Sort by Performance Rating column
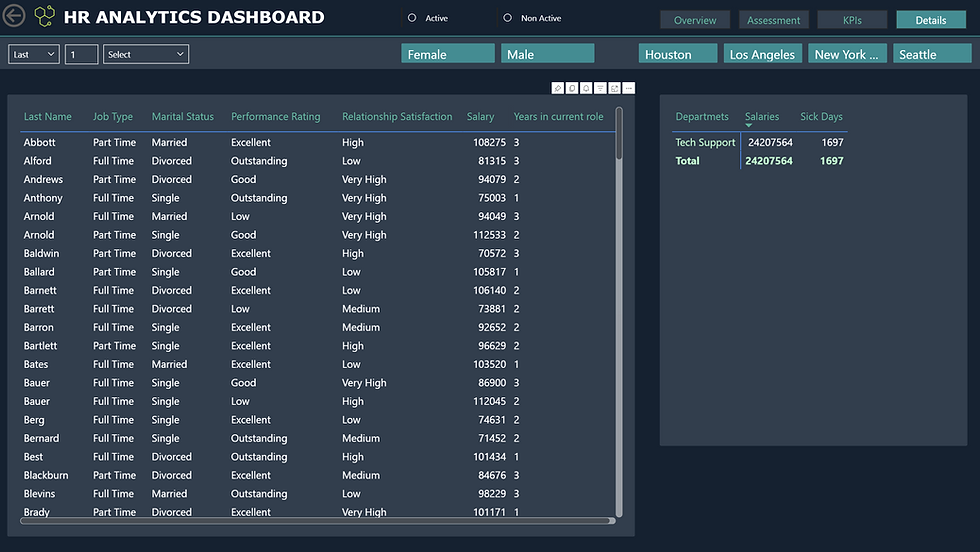Screen dimensions: 980x552 [x=276, y=116]
